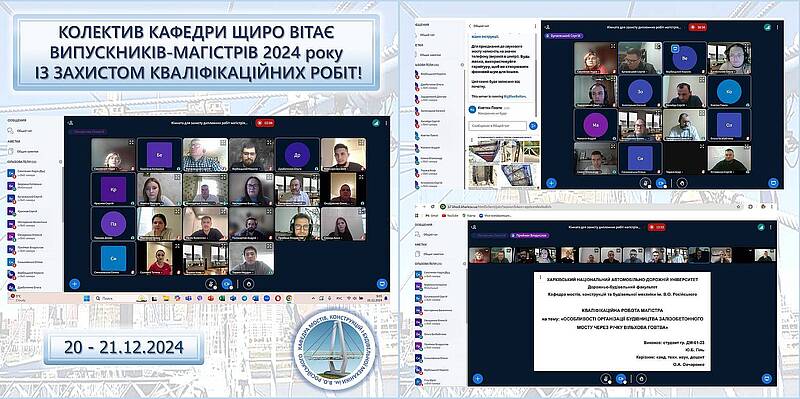Click the Проймак Владислав talking indicator pill

click(x=530, y=235)
